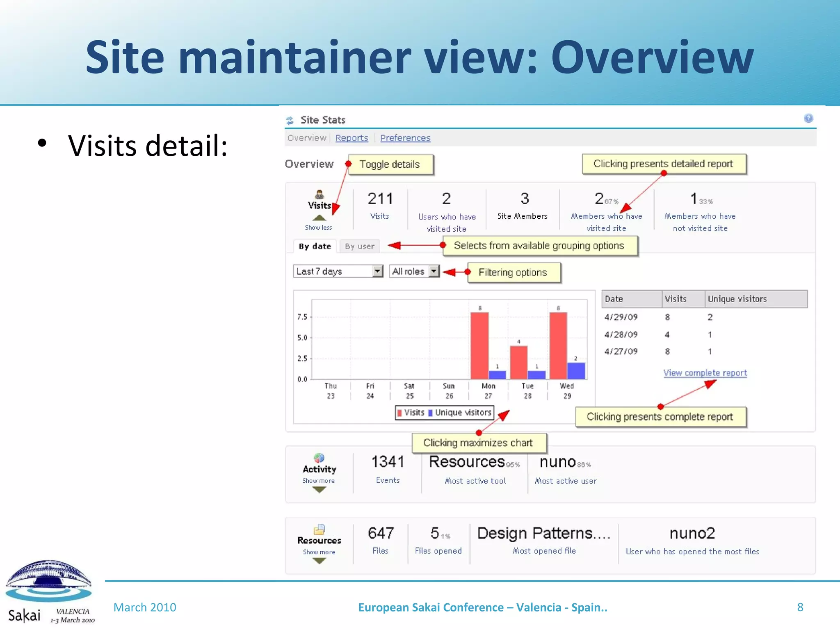
Task: Click the Wed 29 blue unique visitors bar
Action: (576, 371)
